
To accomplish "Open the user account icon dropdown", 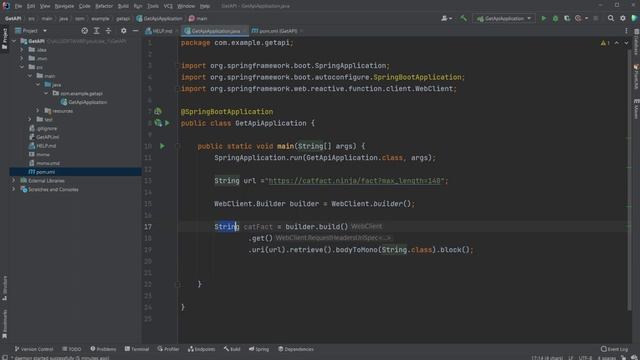I will [447, 18].
